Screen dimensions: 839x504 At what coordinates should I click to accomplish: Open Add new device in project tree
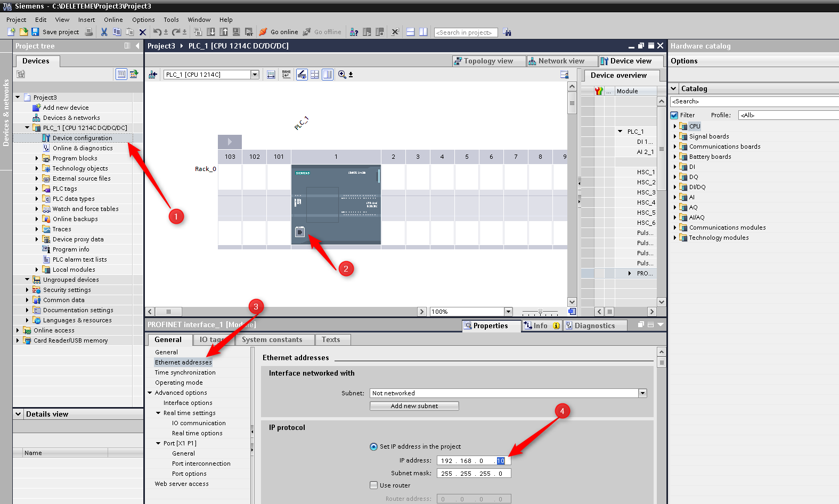[x=66, y=108]
